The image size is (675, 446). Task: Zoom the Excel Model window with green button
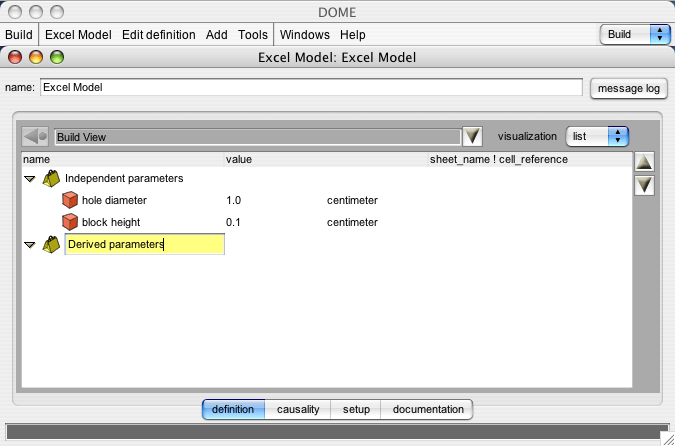tap(57, 57)
